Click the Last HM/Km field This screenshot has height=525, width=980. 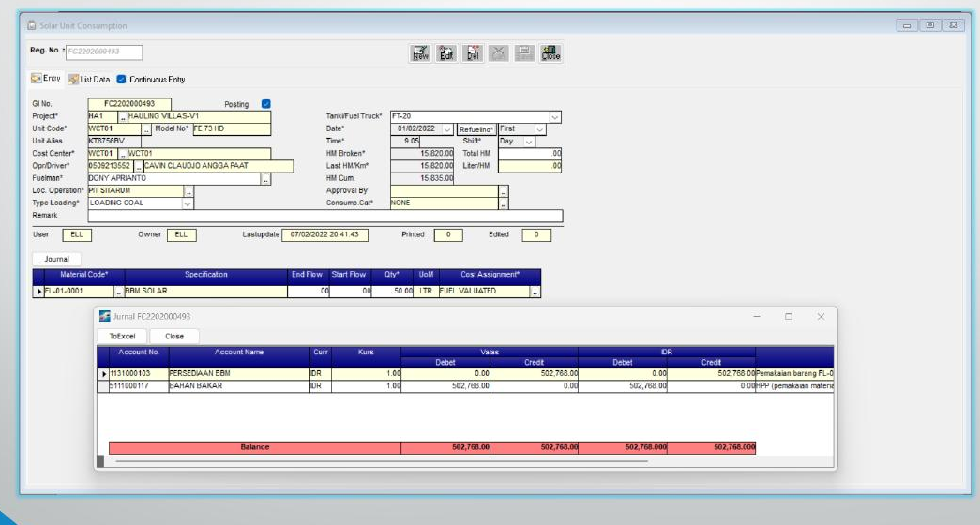(x=422, y=166)
